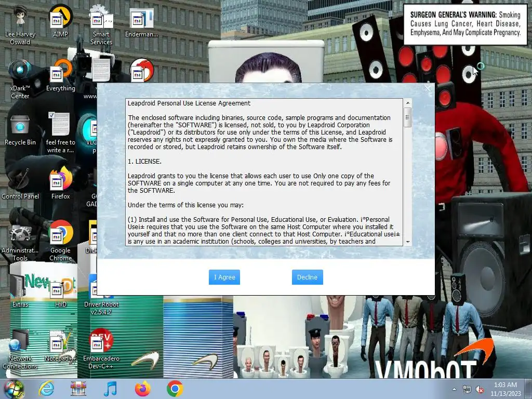Click the license scrollbar down arrow
Image resolution: width=532 pixels, height=399 pixels.
408,242
